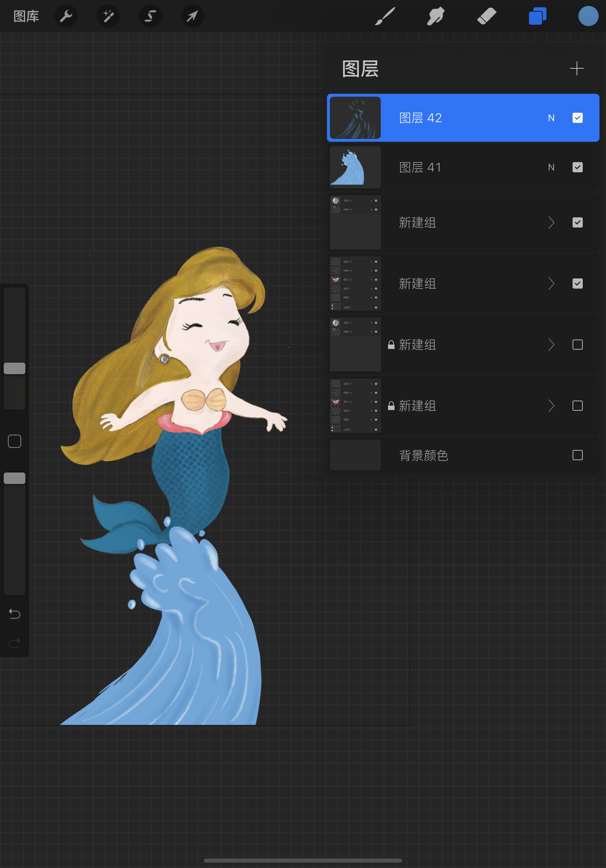
Task: Expand the first 新建组 group
Action: [551, 223]
